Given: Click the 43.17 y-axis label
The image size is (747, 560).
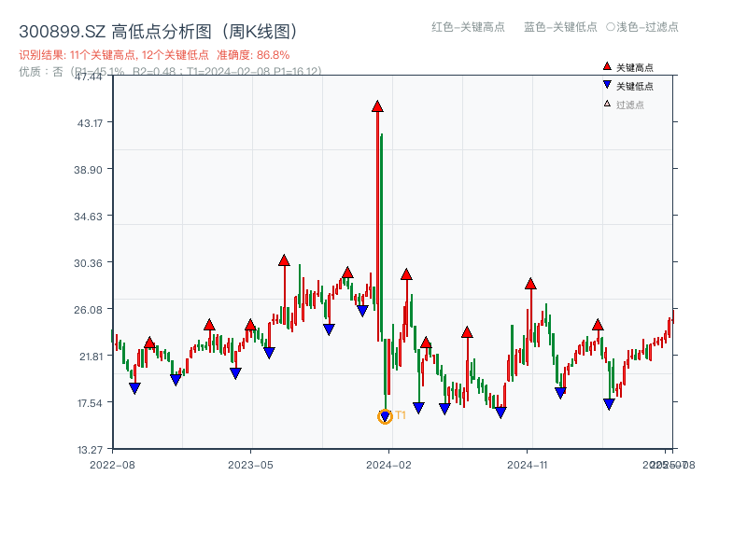Looking at the screenshot, I should [90, 123].
